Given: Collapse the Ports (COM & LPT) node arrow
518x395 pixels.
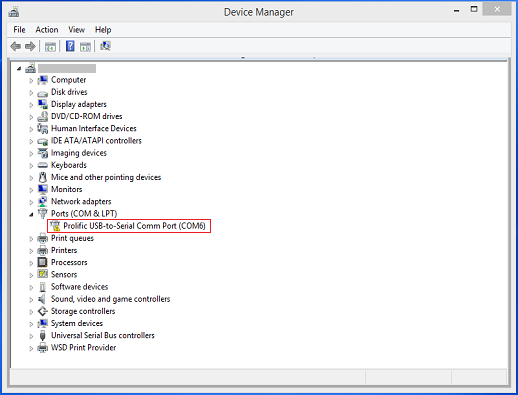Looking at the screenshot, I should tap(31, 214).
